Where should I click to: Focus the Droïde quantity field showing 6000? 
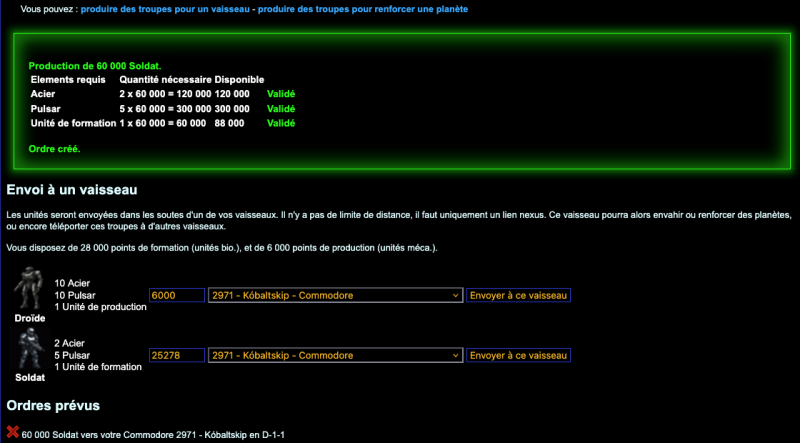(x=177, y=296)
